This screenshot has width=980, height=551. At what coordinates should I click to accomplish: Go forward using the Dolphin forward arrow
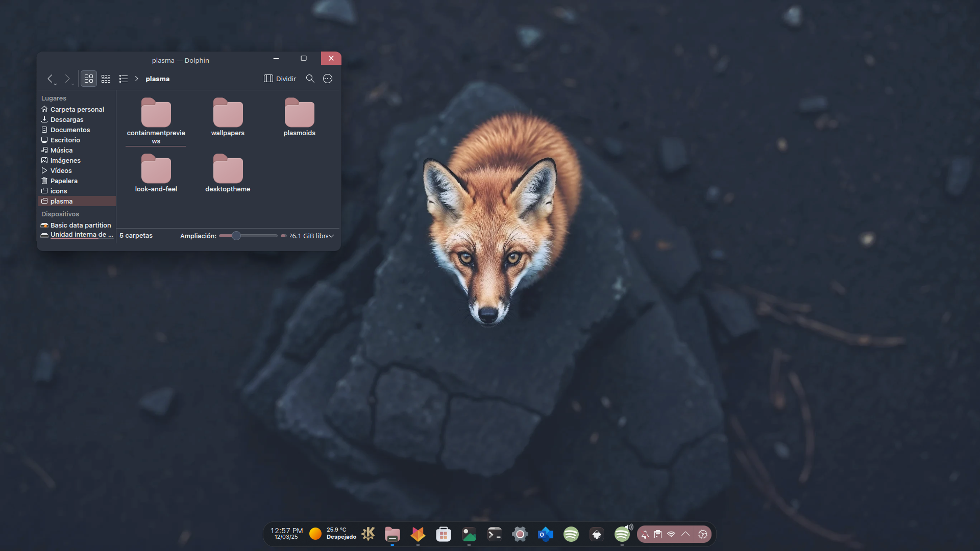[67, 79]
